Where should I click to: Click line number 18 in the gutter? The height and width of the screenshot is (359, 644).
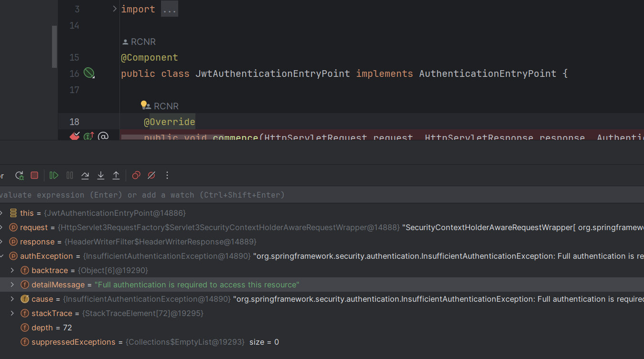[x=74, y=122]
